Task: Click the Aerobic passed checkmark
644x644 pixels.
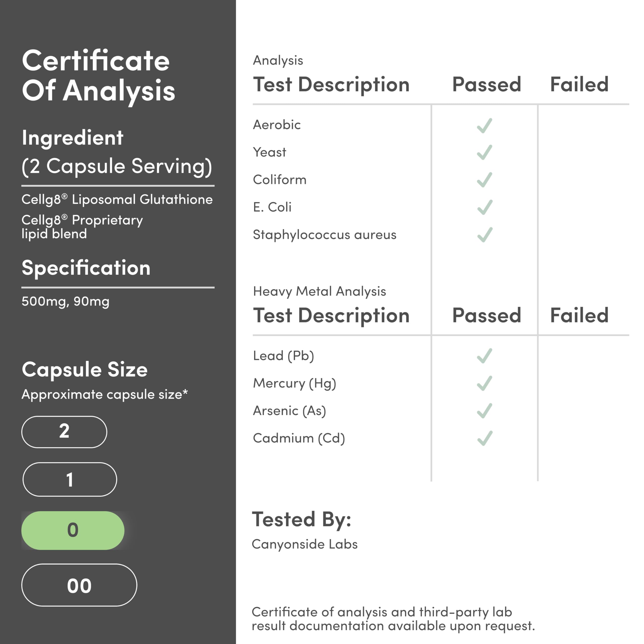Action: coord(484,126)
